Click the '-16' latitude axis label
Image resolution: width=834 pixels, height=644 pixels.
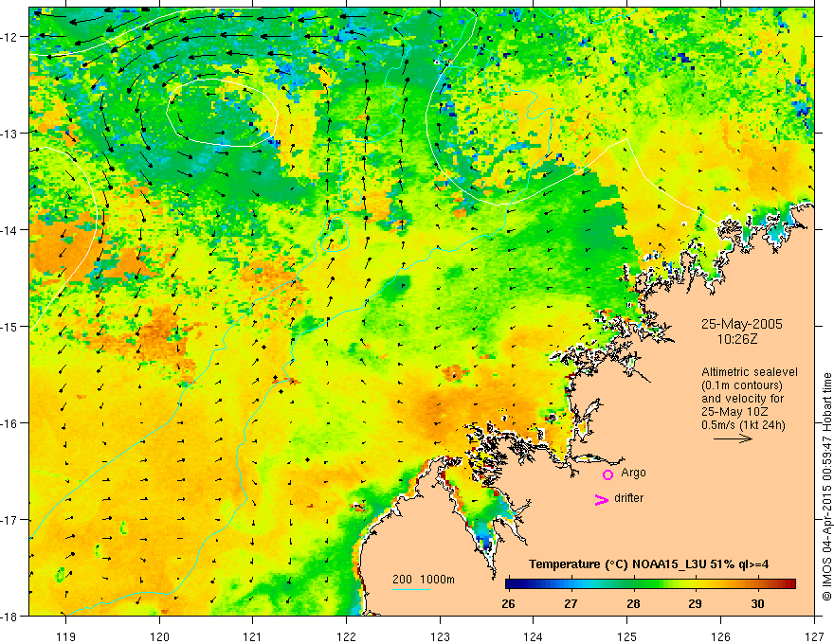9,423
